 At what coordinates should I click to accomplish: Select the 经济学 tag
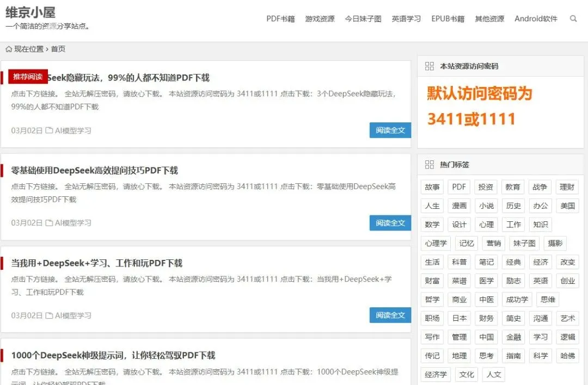[436, 375]
